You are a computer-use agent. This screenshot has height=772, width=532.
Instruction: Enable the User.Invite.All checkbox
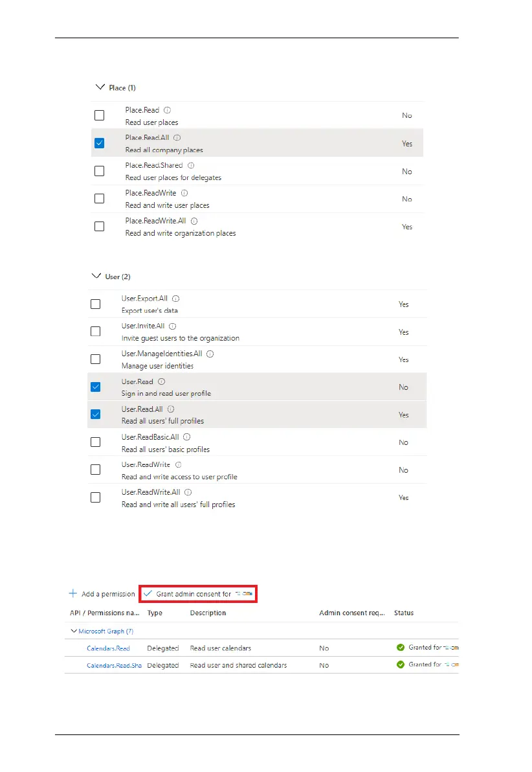95,332
